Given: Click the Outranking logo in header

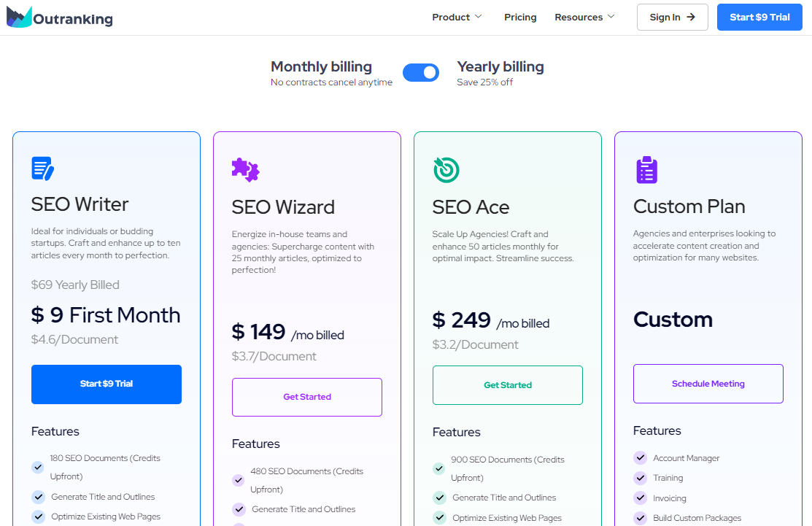Looking at the screenshot, I should (x=60, y=18).
